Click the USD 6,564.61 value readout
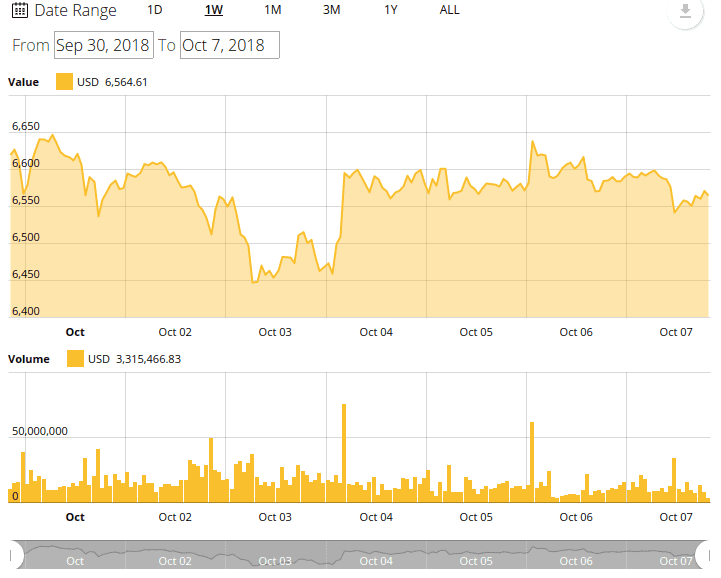The height and width of the screenshot is (578, 721). (112, 82)
